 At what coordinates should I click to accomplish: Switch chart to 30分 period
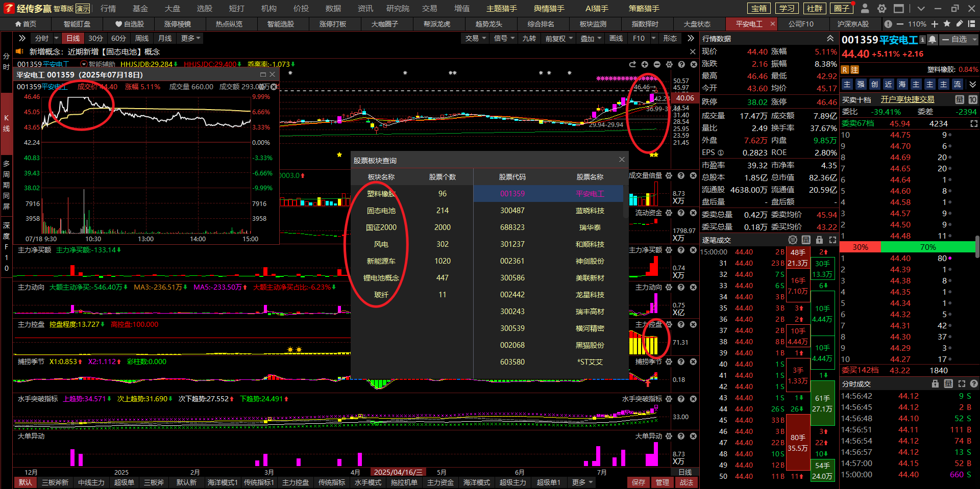95,38
